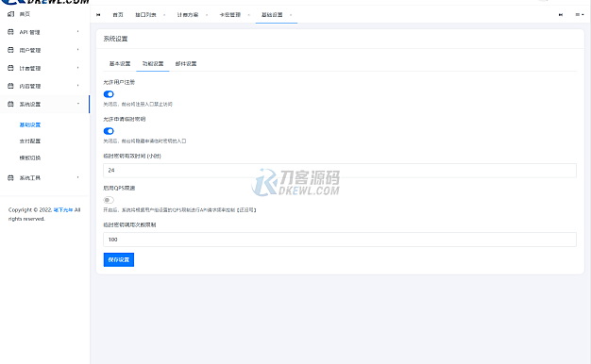The height and width of the screenshot is (364, 591).
Task: Close the 卡密管理 tab
Action: pos(248,15)
